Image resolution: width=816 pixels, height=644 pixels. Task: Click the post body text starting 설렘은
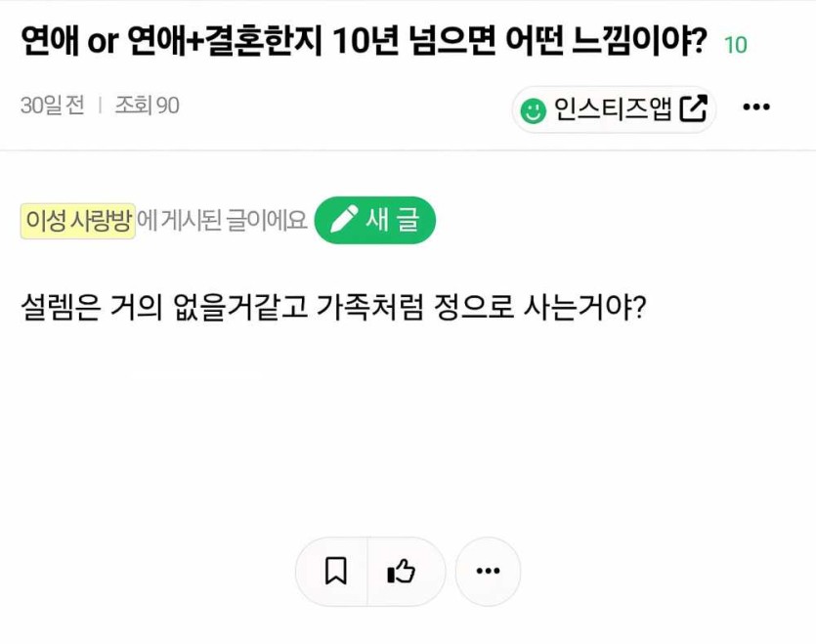[334, 309]
